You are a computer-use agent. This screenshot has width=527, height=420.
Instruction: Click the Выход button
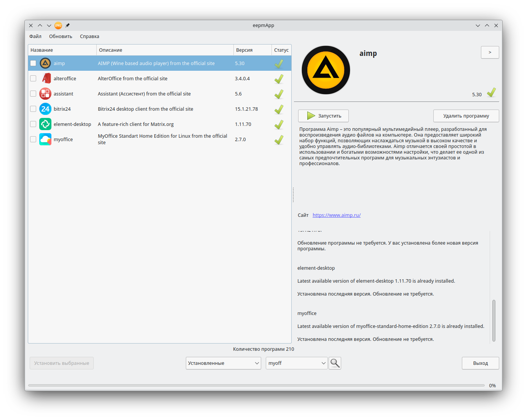coord(481,363)
